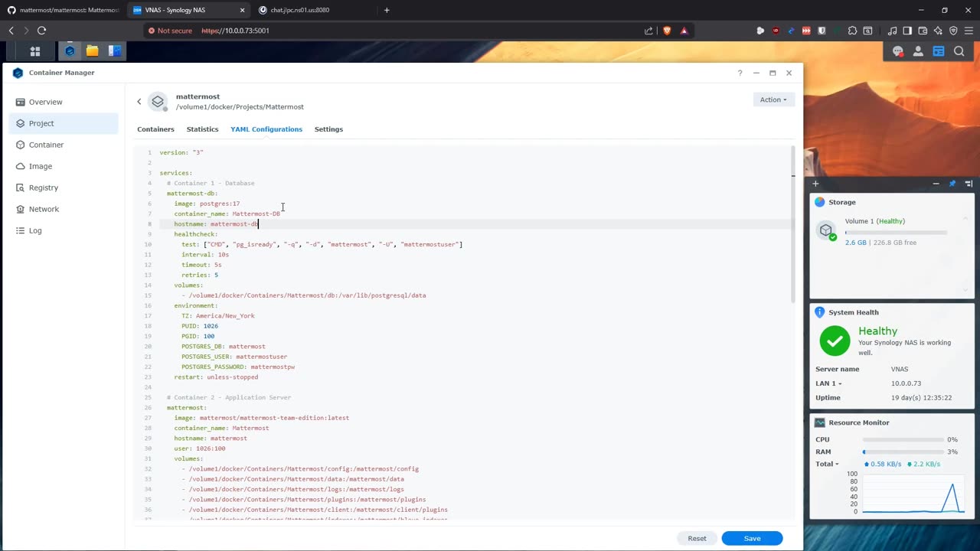Minimize the widgets panel

click(936, 184)
